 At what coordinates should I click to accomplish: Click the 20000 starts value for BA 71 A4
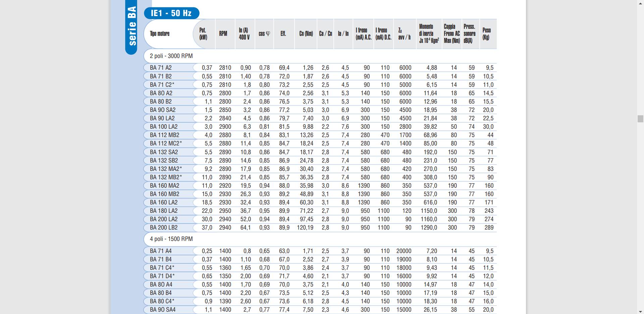404,251
